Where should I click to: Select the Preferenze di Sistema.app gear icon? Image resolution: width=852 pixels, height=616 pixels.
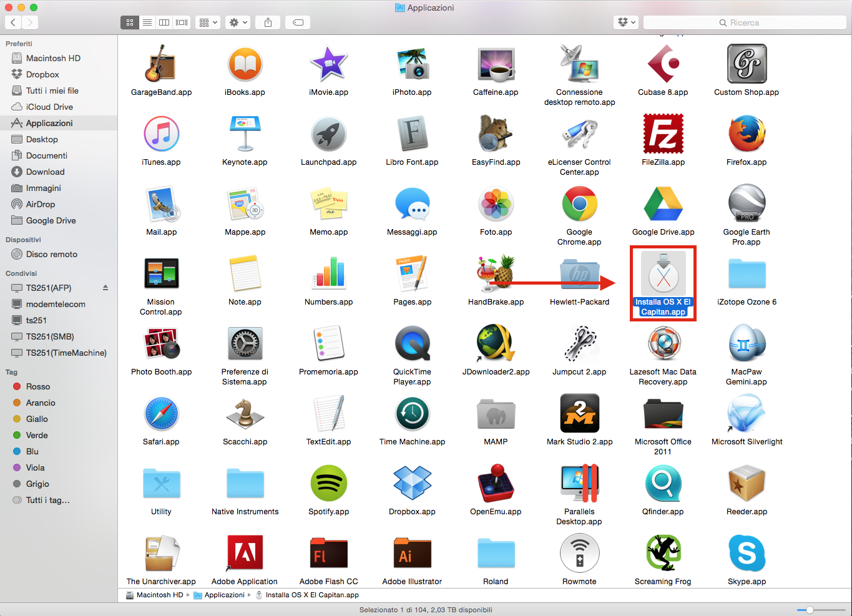pos(245,343)
